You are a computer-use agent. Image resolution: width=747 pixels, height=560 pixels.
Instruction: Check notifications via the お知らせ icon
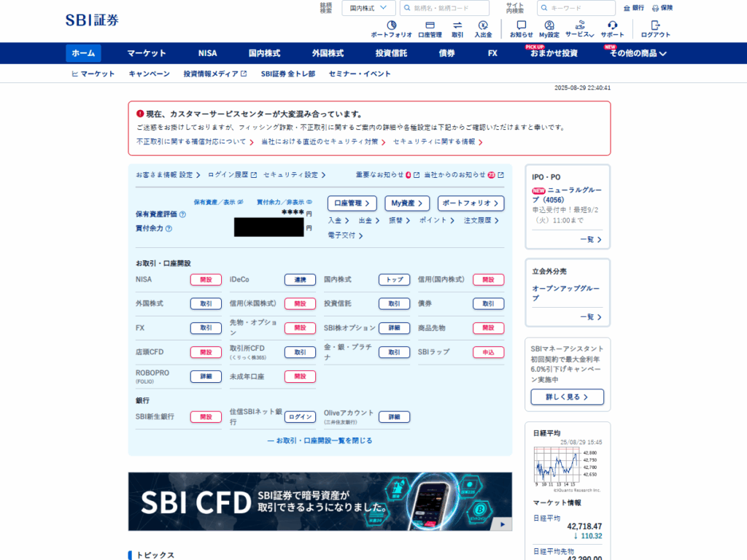[x=522, y=29]
